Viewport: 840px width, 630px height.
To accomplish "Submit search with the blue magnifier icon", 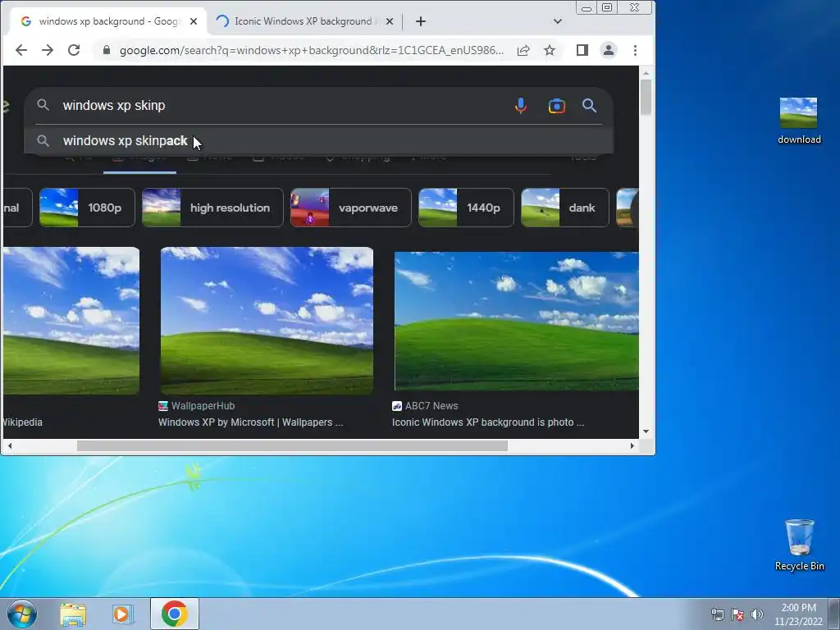I will [x=589, y=106].
